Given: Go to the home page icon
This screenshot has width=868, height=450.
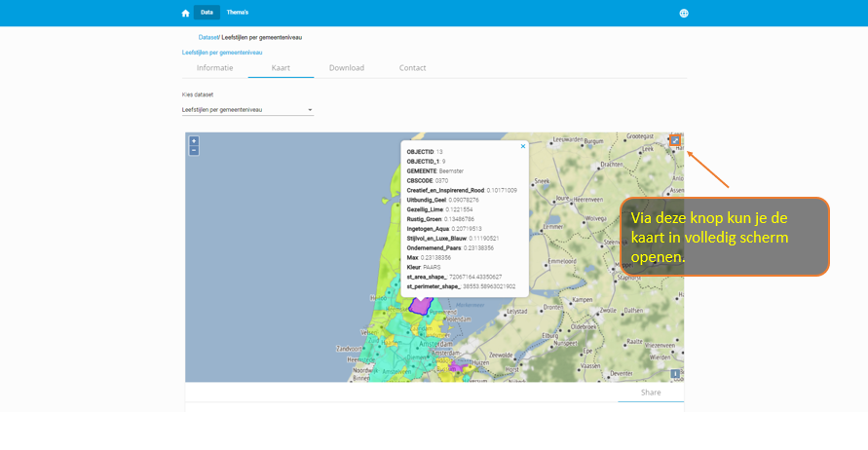Looking at the screenshot, I should click(185, 14).
